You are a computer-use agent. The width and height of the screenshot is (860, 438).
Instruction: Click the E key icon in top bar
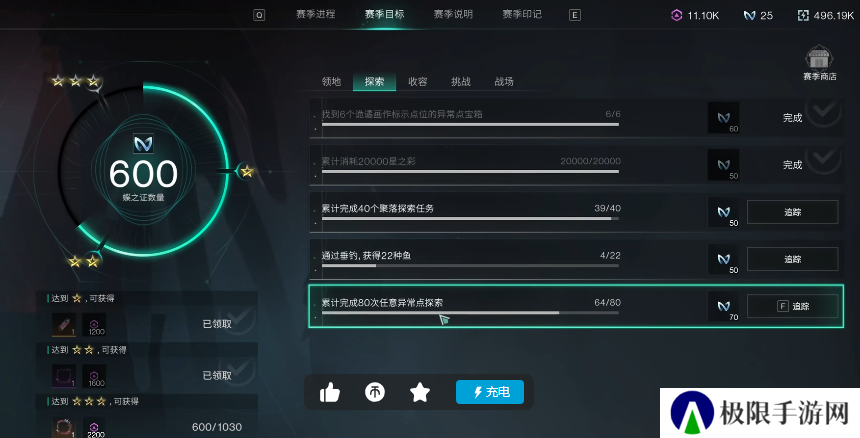point(574,15)
